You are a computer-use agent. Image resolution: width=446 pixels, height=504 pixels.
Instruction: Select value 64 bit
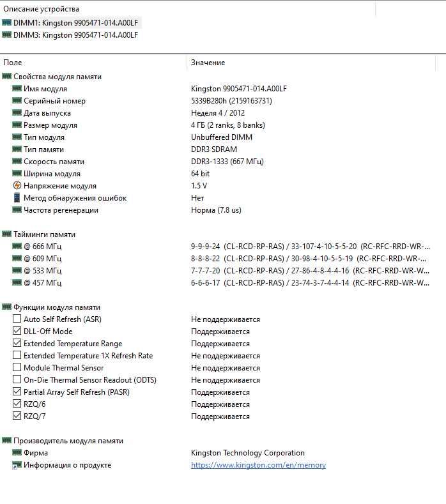pyautogui.click(x=200, y=174)
